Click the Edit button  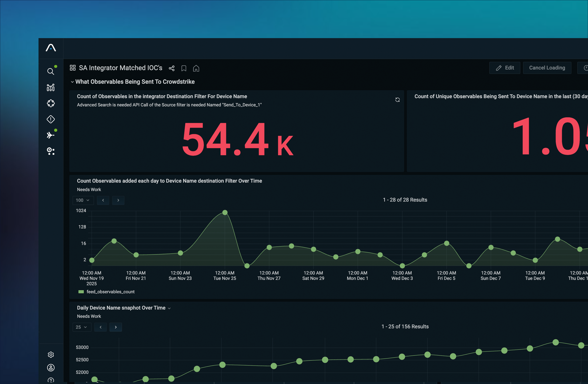click(505, 68)
